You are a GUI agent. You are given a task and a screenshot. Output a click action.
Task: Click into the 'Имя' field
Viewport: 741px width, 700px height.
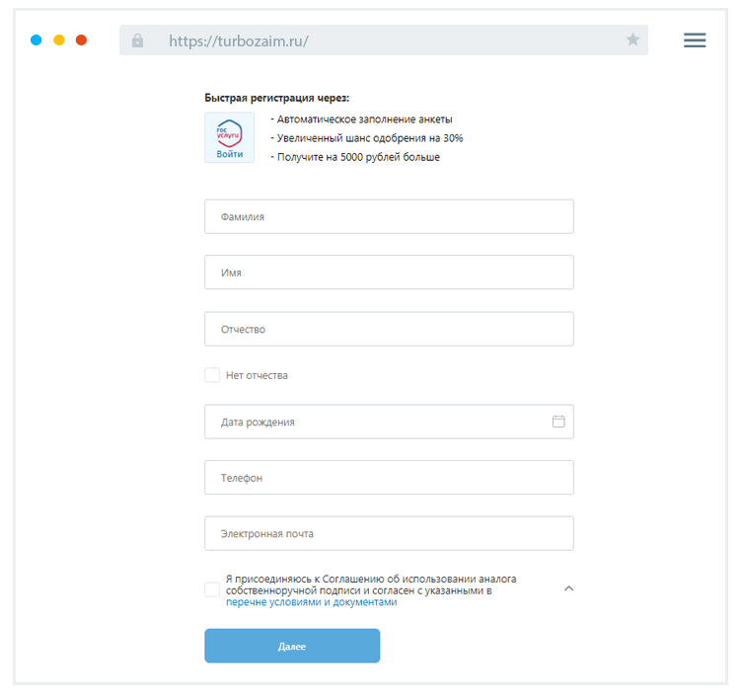tap(389, 272)
